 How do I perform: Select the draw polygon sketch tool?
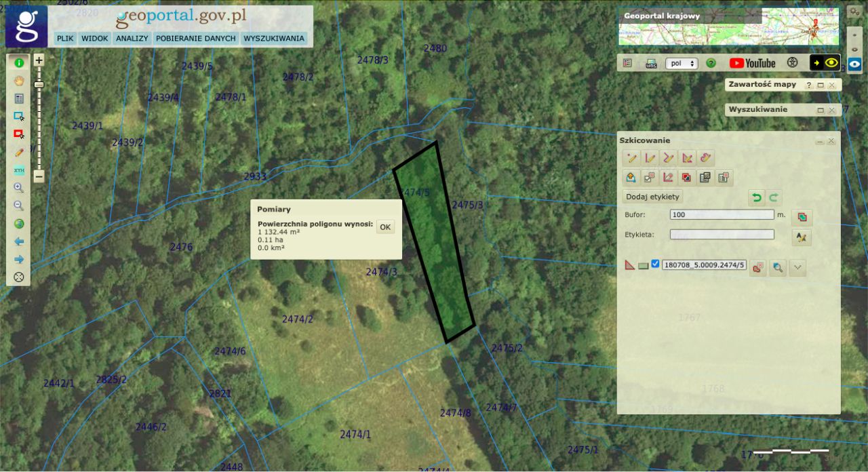[687, 158]
